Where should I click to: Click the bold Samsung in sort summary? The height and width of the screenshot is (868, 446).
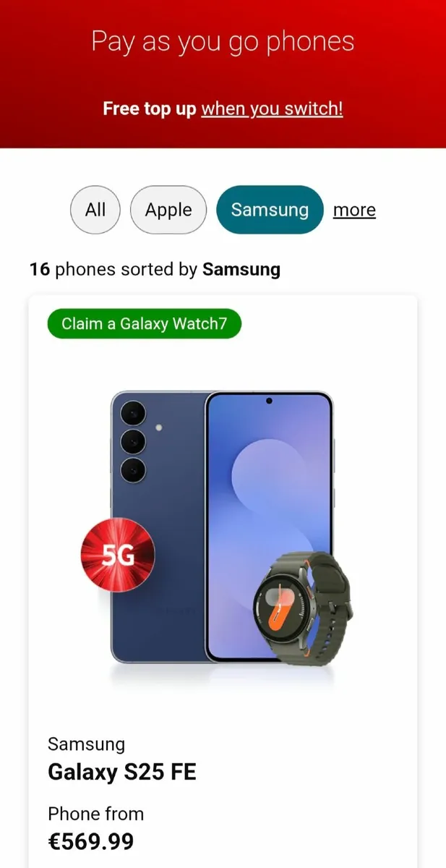[x=241, y=270]
